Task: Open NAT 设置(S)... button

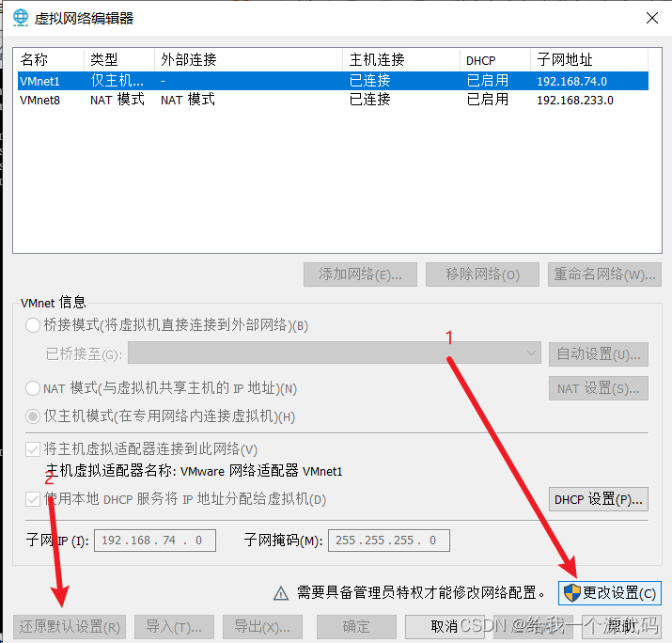Action: click(x=599, y=388)
